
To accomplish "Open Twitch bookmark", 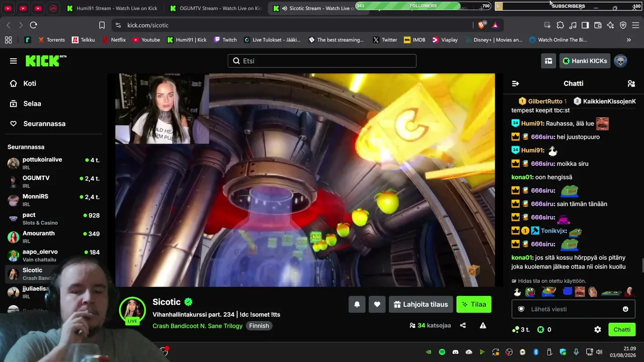I will pyautogui.click(x=225, y=40).
